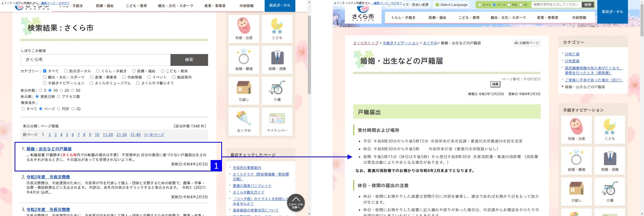The image size is (644, 216).
Task: Check the 医療・福祉 category checkbox
Action: [x=134, y=71]
